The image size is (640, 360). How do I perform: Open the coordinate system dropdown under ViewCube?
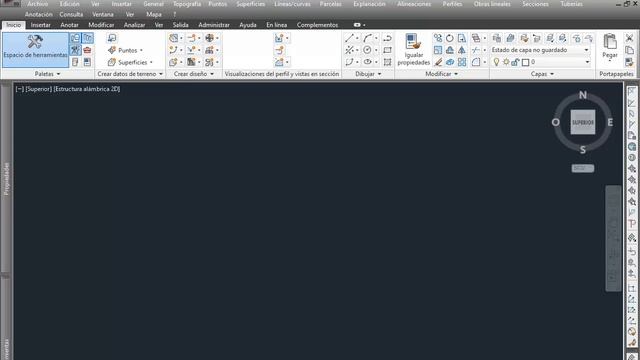tap(582, 168)
